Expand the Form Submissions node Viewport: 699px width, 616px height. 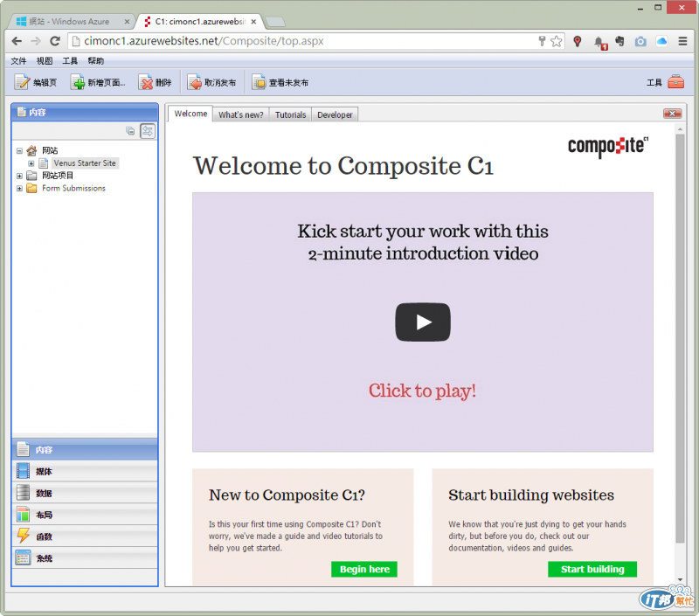click(19, 189)
